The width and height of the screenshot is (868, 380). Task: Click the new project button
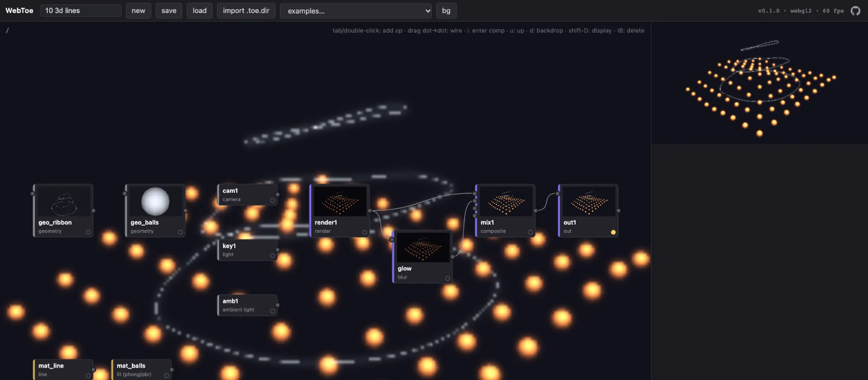(138, 11)
